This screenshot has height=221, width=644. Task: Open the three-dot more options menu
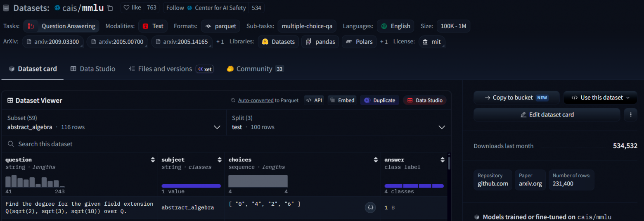(x=630, y=115)
